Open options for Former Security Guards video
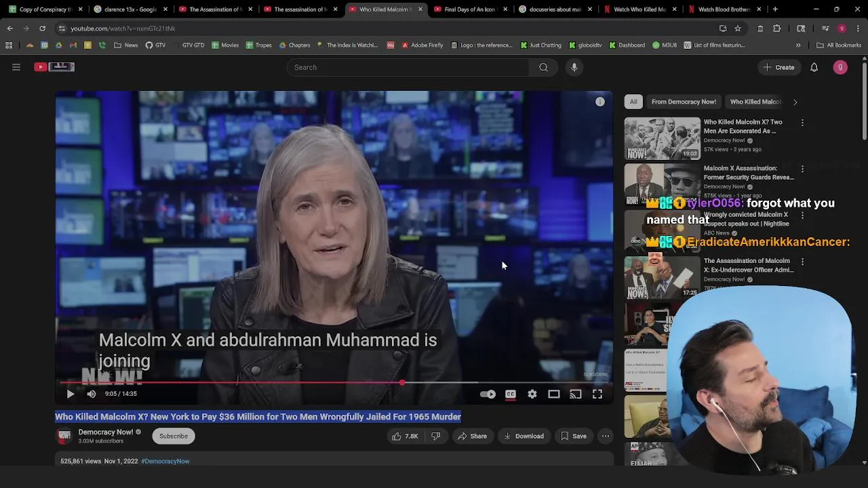This screenshot has height=488, width=868. coord(802,169)
